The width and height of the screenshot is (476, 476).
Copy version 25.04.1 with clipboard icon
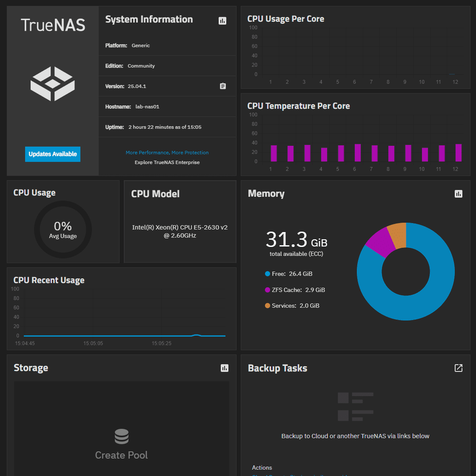[222, 86]
